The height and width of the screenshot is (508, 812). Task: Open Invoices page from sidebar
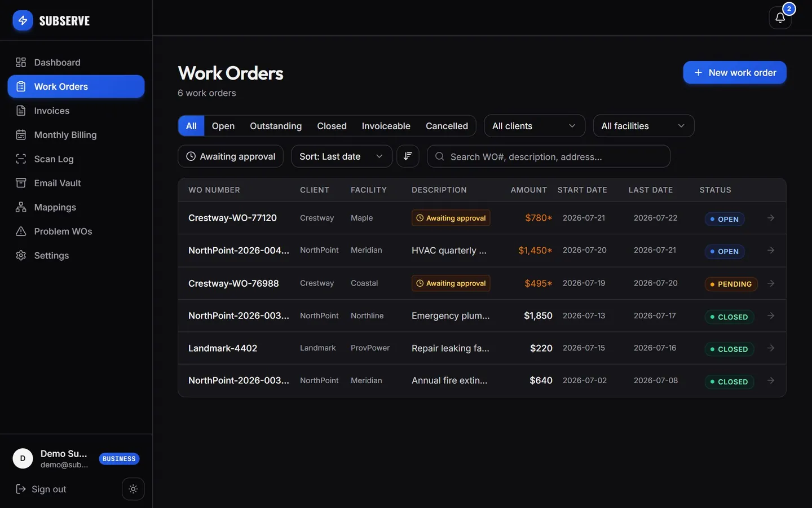76,111
